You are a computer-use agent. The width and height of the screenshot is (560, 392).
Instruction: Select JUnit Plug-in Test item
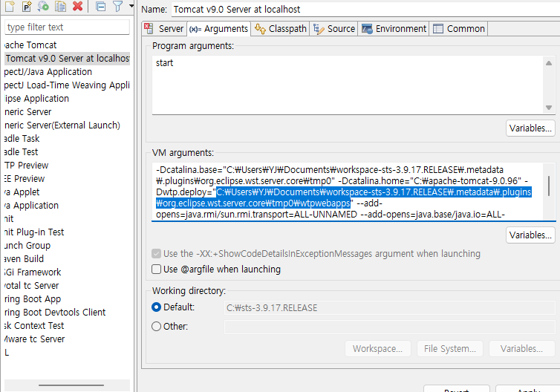click(34, 232)
